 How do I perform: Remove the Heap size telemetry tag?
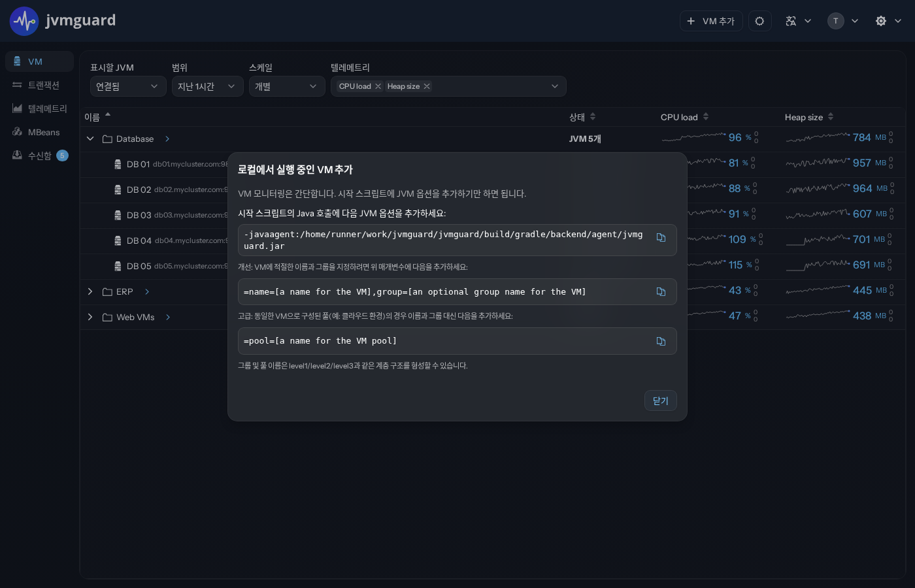coord(427,86)
